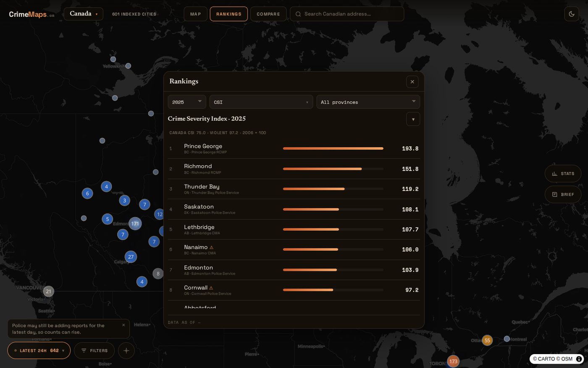Viewport: 588px width, 368px height.
Task: Click the map dot near Montreal
Action: tap(507, 339)
